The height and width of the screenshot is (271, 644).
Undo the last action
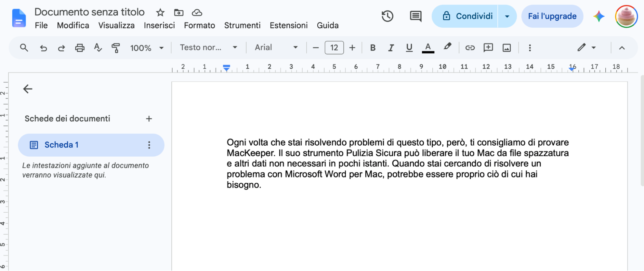point(43,48)
